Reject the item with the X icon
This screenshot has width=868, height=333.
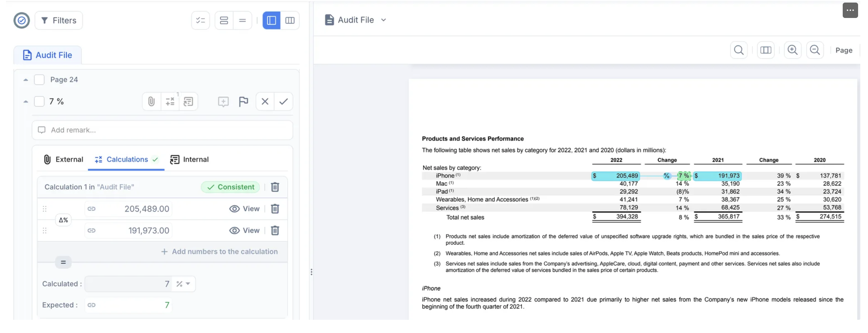[265, 102]
